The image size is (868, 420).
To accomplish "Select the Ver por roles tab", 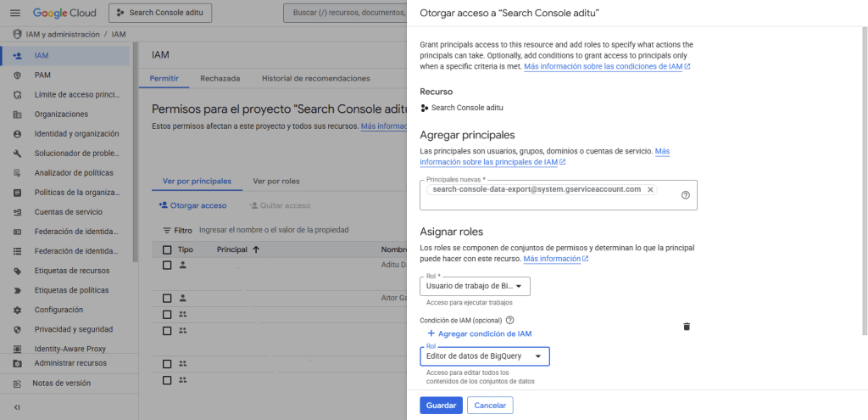I will click(x=276, y=181).
